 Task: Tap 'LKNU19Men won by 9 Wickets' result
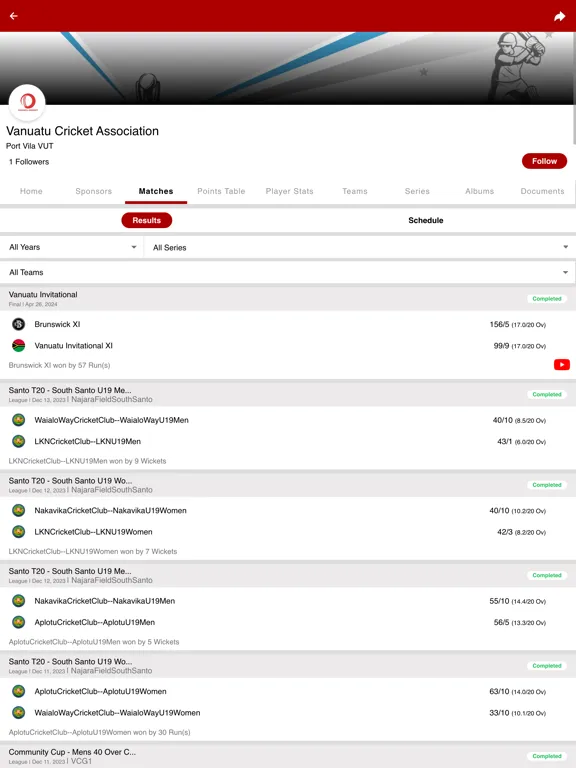click(x=87, y=461)
